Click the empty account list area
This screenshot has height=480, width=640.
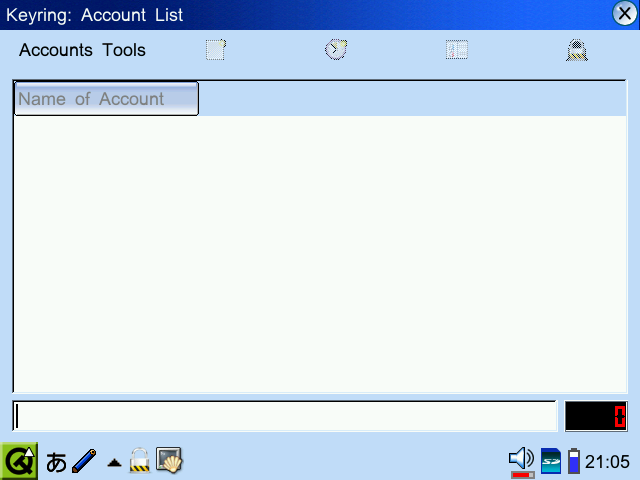click(320, 250)
